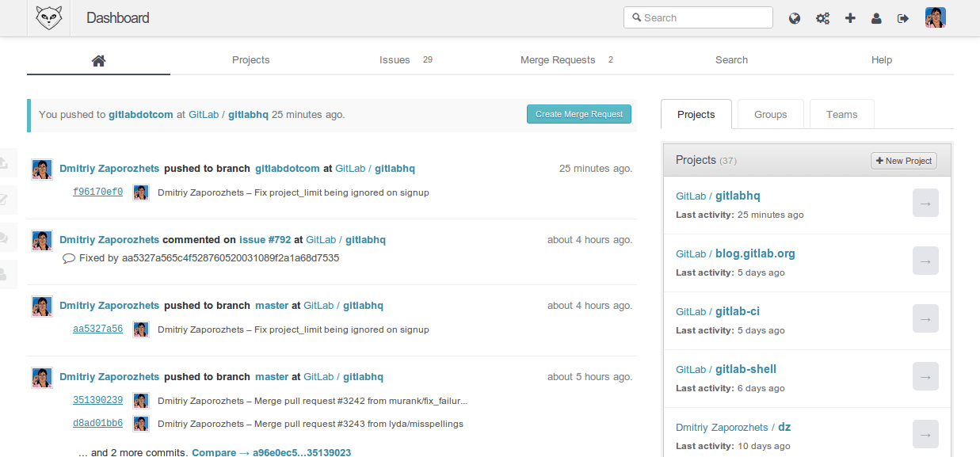Switch to the Teams tab
The image size is (980, 457).
pyautogui.click(x=841, y=114)
